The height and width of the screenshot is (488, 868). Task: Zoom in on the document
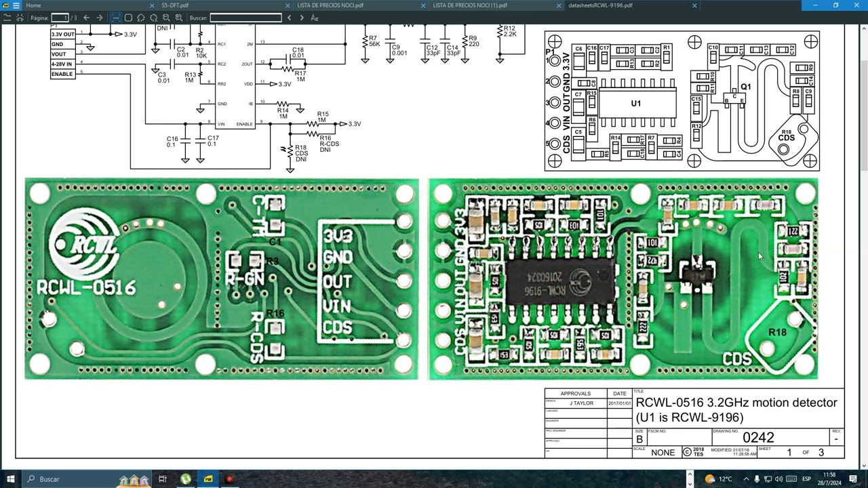(179, 18)
